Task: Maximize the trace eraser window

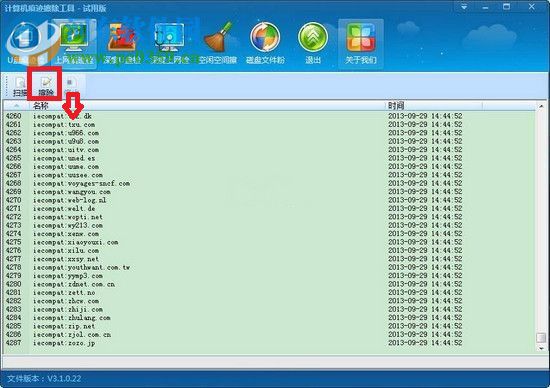Action: coord(507,7)
